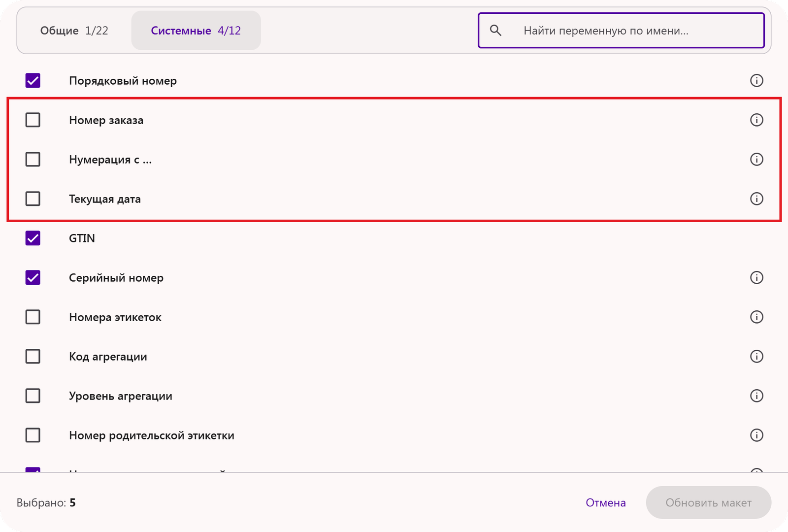View info for Текущая дата
This screenshot has width=788, height=532.
756,199
